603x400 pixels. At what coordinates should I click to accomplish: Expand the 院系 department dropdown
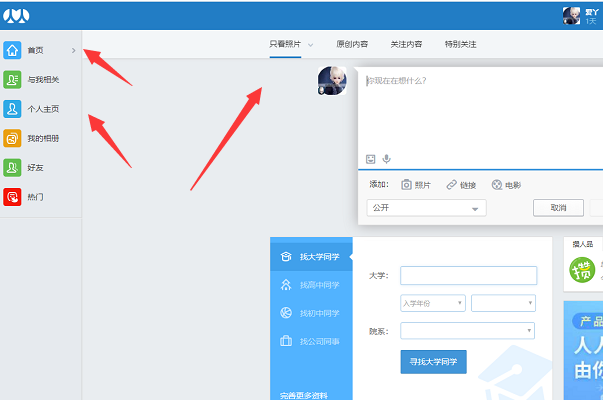click(x=467, y=330)
